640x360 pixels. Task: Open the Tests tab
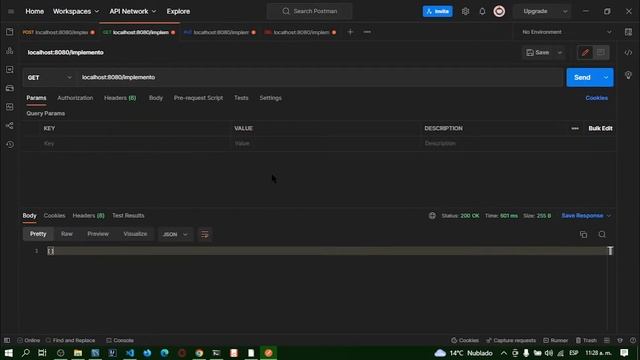click(x=241, y=98)
